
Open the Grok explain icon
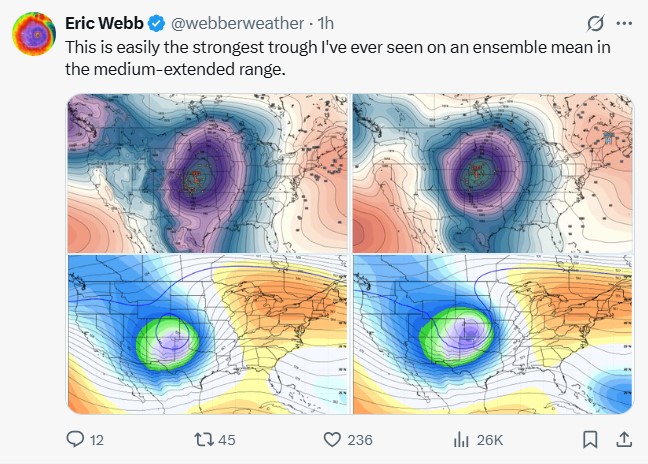point(596,24)
